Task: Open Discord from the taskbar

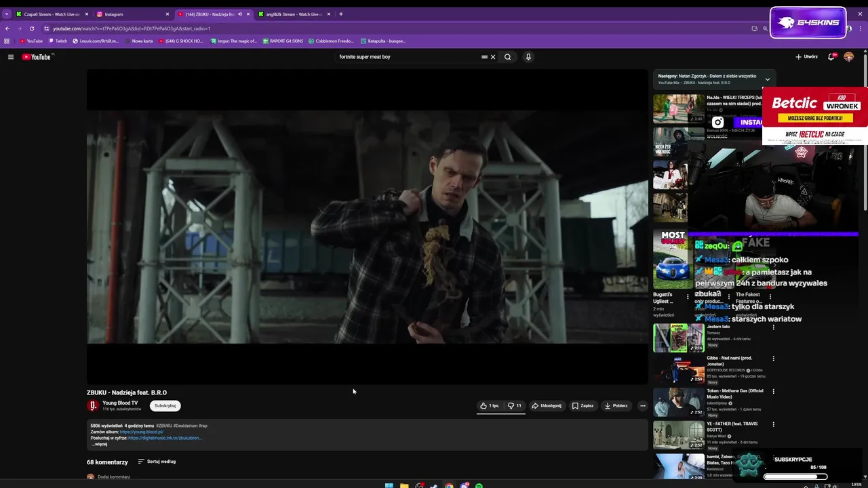Action: coord(464,485)
